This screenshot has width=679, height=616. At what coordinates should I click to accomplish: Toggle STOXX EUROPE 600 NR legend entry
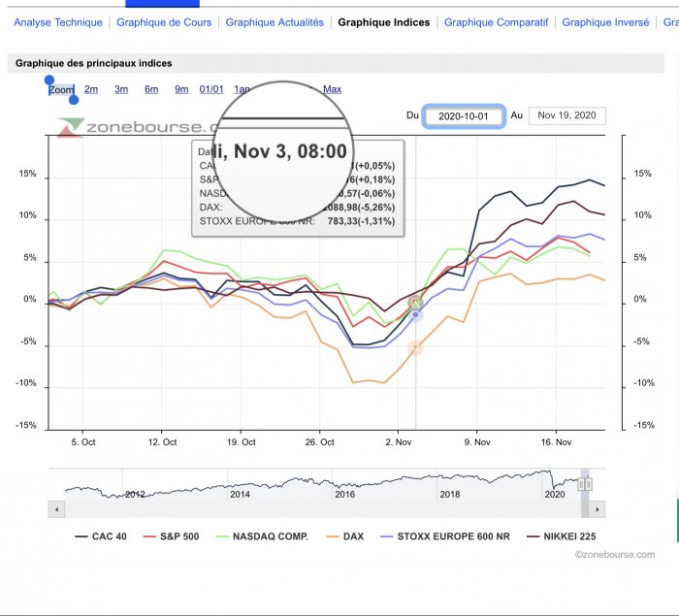click(x=445, y=536)
